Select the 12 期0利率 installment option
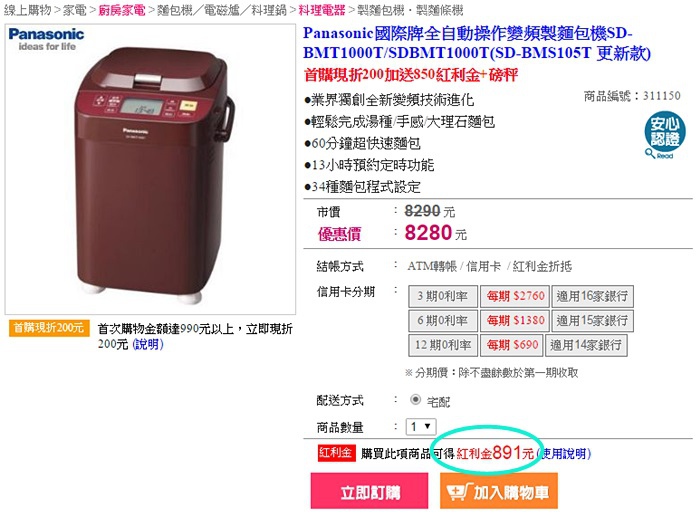Viewport: 700px width, 516px height. click(443, 345)
